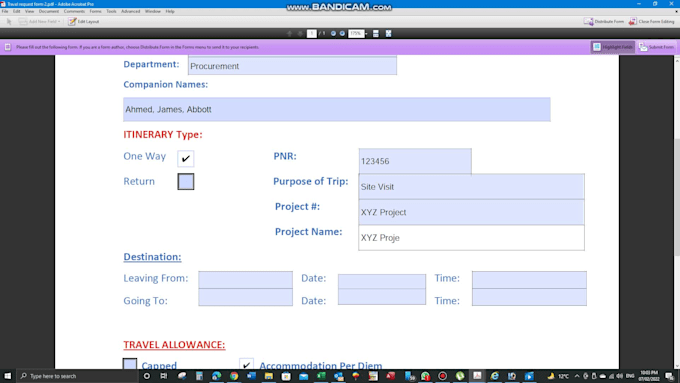680x383 pixels.
Task: Click Distribute Form button label
Action: pyautogui.click(x=609, y=21)
